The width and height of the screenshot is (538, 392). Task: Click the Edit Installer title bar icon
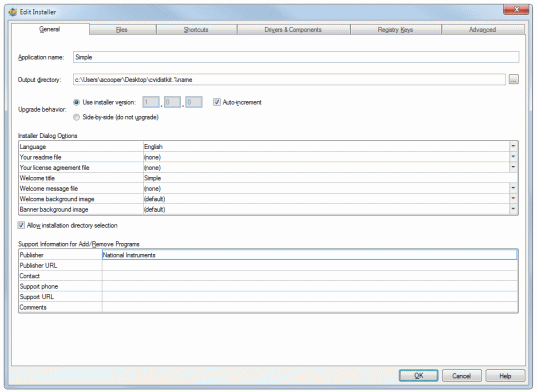13,12
